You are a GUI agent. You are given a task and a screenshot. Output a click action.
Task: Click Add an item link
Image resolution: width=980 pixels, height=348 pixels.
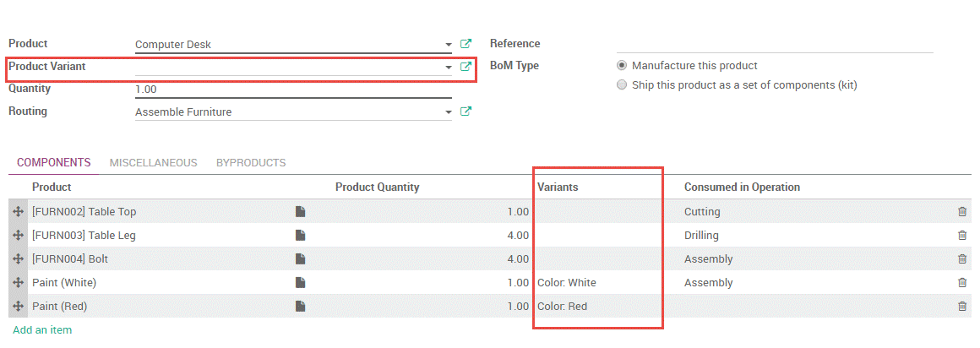(x=42, y=330)
